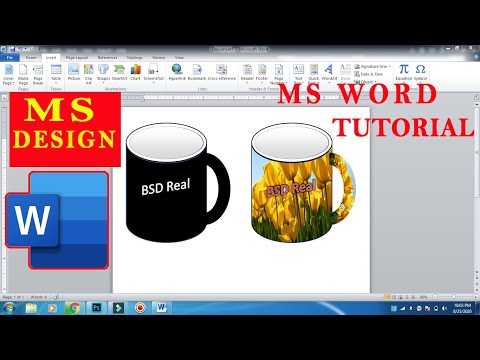The image size is (480, 360).
Task: Insert Date & Time
Action: point(369,74)
